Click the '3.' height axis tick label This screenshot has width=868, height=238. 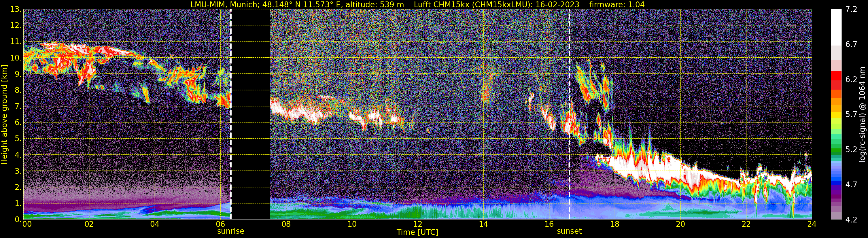(18, 171)
